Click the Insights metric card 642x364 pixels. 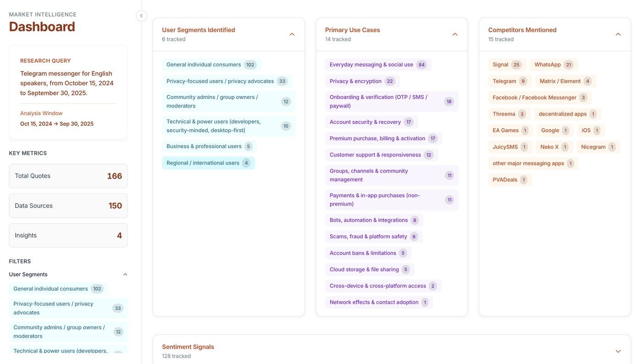click(68, 236)
